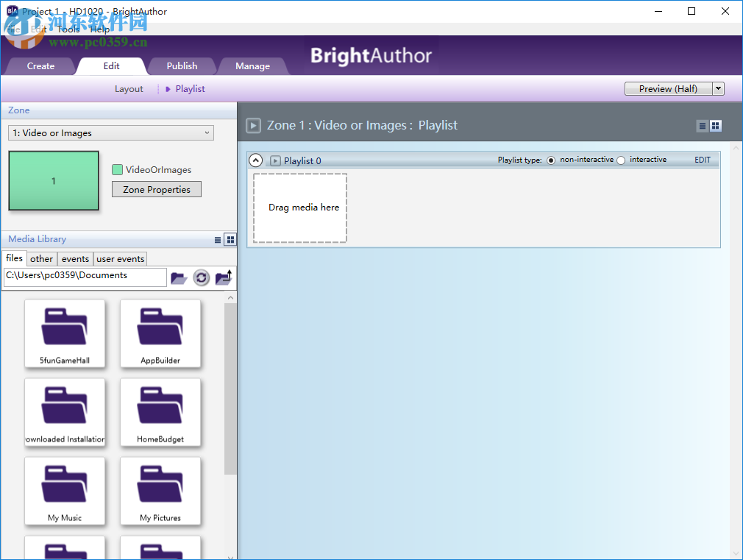Open the zone selector dropdown 1: Video or Images
The height and width of the screenshot is (560, 743).
click(111, 132)
